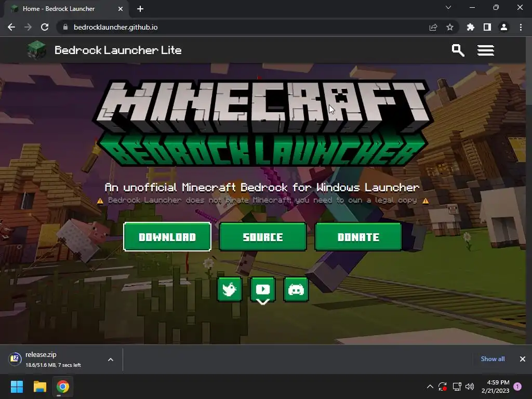The image size is (532, 399).
Task: Minimize the Chrome window
Action: coord(472,7)
